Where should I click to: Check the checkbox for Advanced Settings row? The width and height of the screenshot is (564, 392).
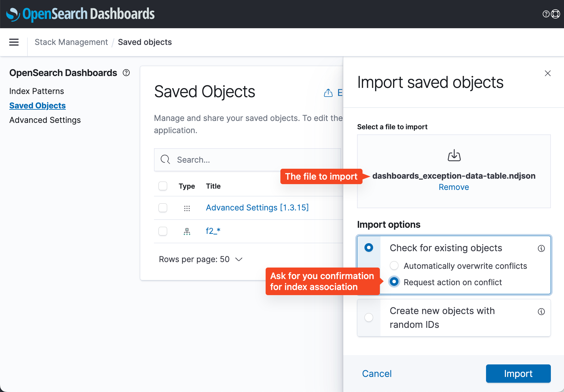163,208
